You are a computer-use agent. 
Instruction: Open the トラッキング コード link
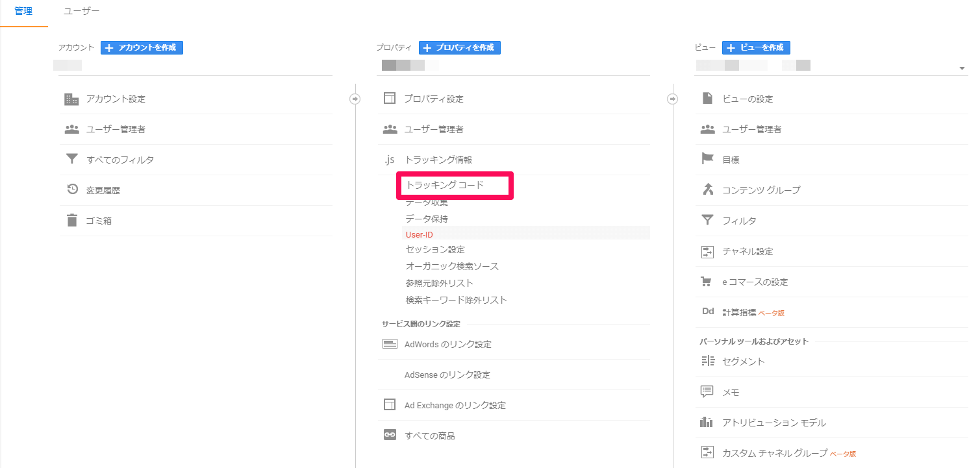(x=445, y=185)
